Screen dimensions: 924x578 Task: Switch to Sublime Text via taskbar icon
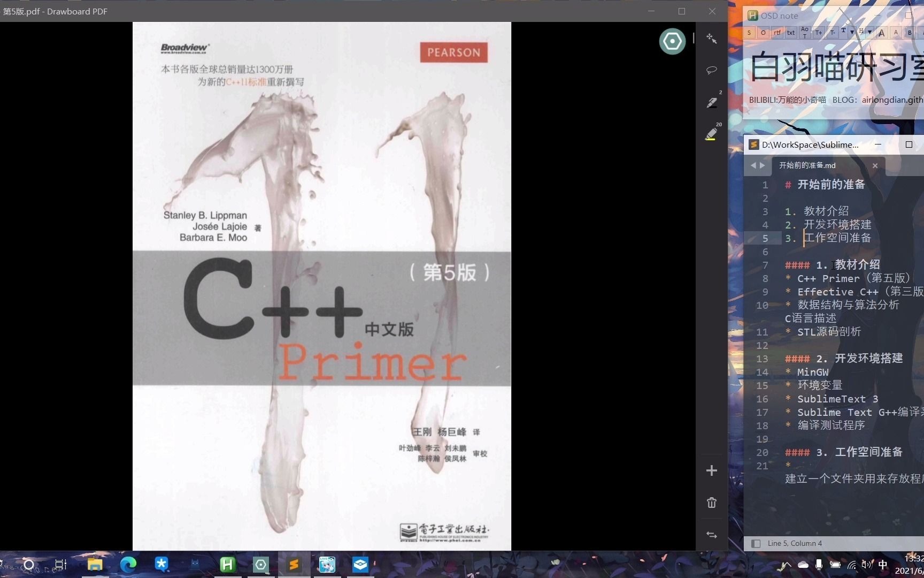pos(294,565)
